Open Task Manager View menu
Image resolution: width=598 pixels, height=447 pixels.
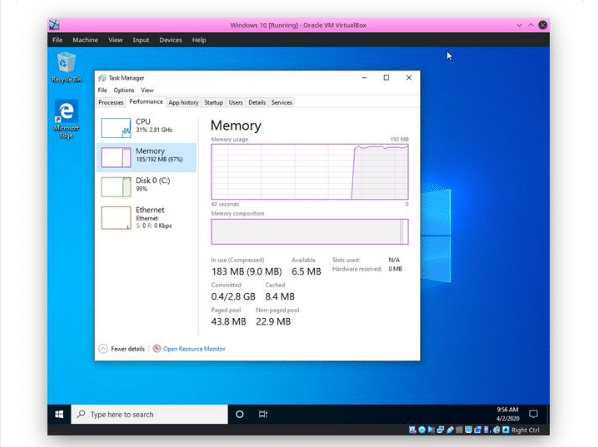pos(147,90)
